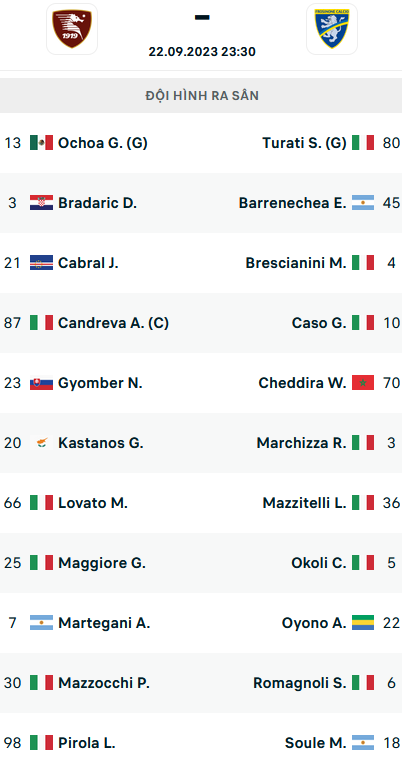Click the Argentina flag next to Barrenechea E.
Image resolution: width=402 pixels, height=760 pixels.
point(363,203)
